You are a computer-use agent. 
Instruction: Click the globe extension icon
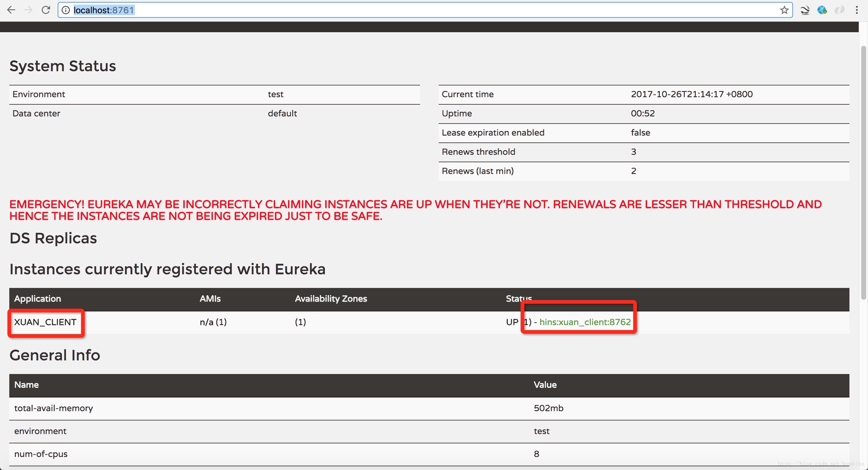click(x=822, y=10)
